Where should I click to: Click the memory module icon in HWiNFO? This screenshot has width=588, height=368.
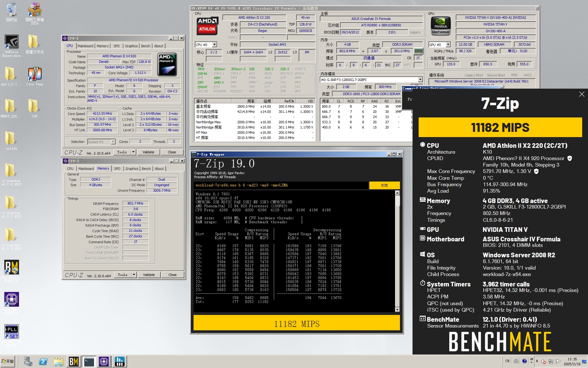click(418, 51)
